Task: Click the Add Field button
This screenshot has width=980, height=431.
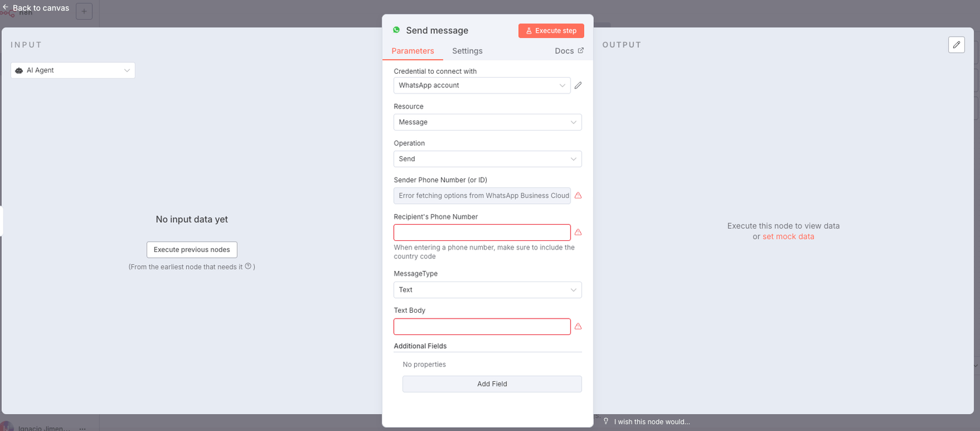Action: click(492, 384)
